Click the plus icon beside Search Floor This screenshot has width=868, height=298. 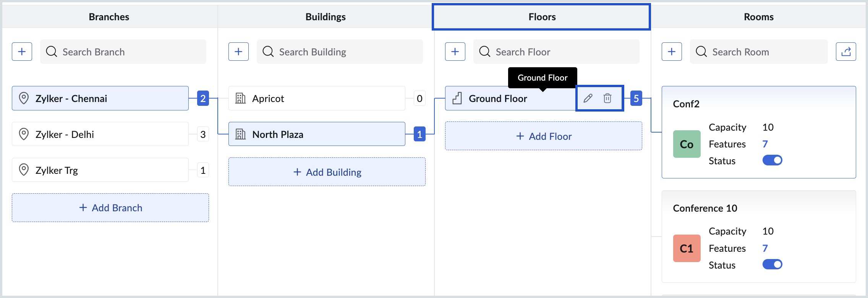[x=455, y=52]
